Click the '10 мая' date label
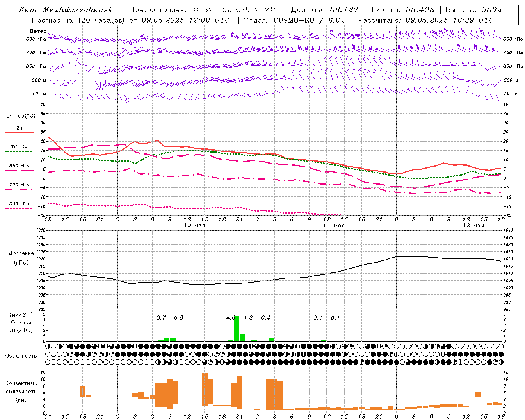The image size is (525, 420). point(194,226)
